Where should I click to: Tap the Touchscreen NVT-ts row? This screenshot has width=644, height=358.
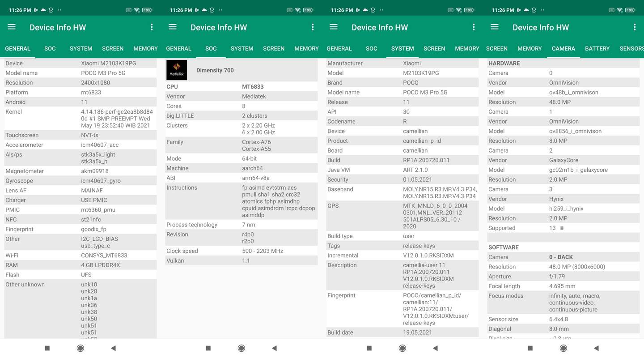click(80, 135)
